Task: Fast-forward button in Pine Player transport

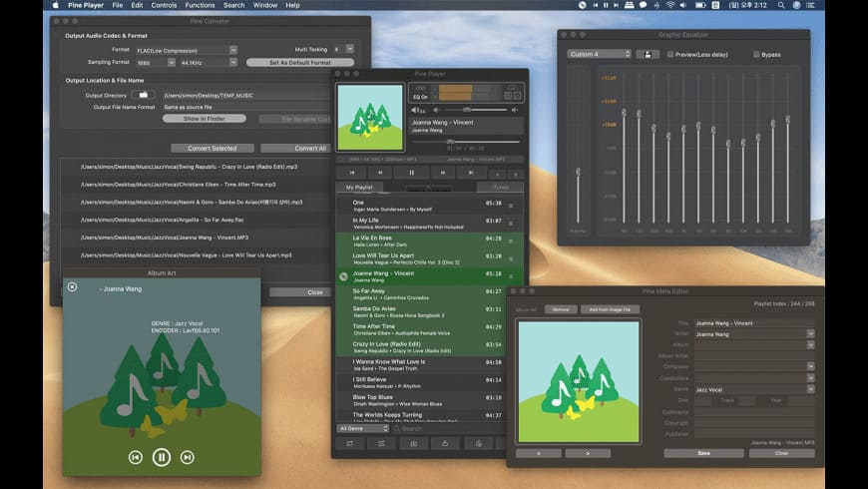Action: tap(442, 173)
